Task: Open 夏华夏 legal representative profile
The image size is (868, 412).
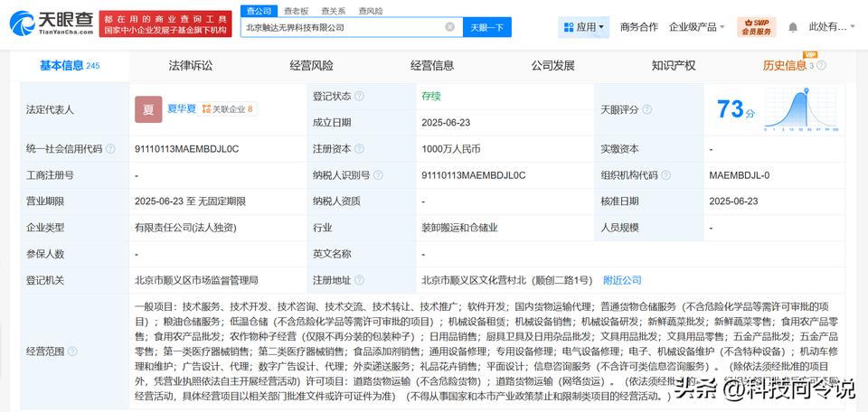Action: click(182, 109)
